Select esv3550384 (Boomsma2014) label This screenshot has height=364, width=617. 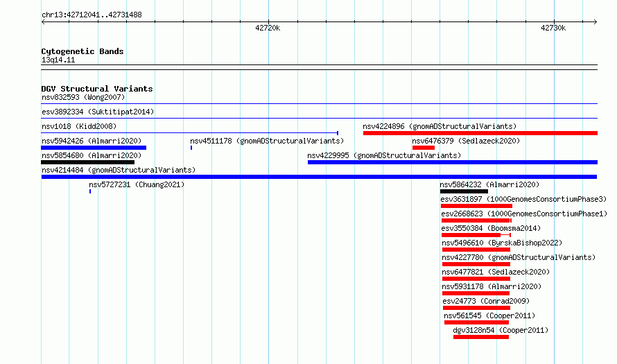point(491,228)
